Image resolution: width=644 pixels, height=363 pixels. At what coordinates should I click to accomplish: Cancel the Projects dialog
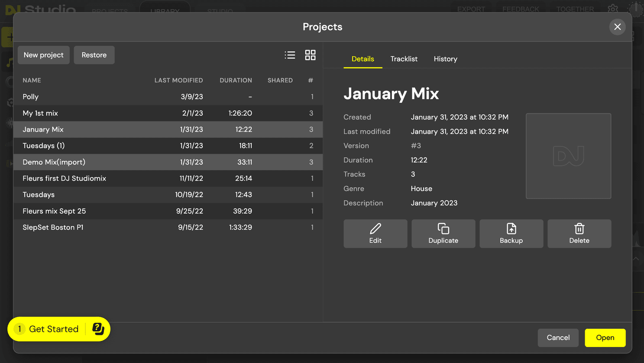558,338
